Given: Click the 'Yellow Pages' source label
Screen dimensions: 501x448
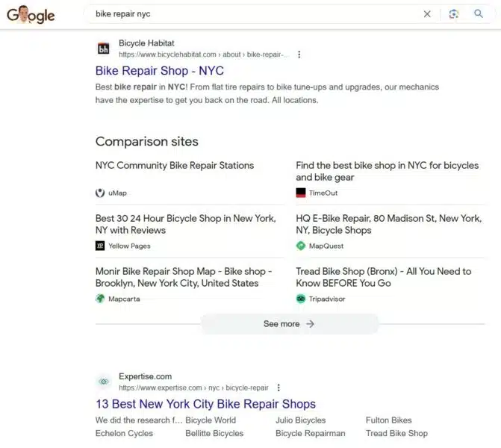Looking at the screenshot, I should click(129, 246).
